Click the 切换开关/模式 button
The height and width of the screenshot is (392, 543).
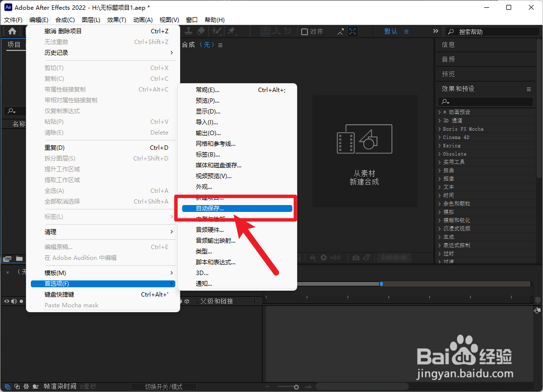[x=164, y=387]
